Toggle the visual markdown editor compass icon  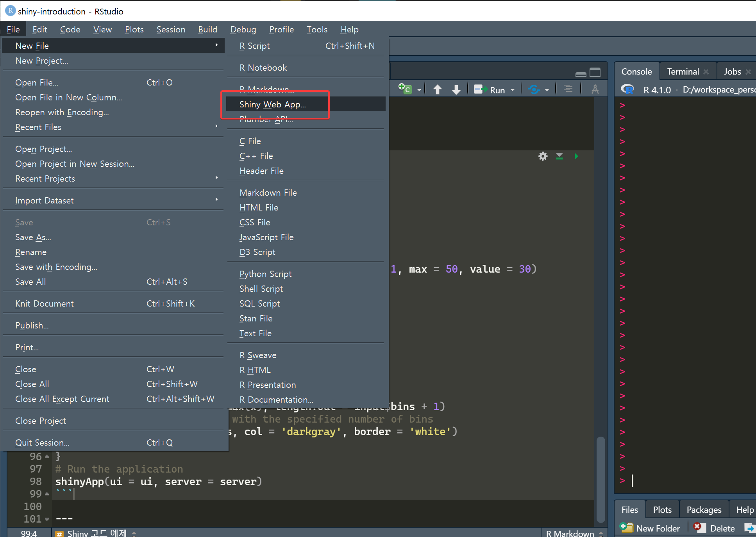click(595, 89)
